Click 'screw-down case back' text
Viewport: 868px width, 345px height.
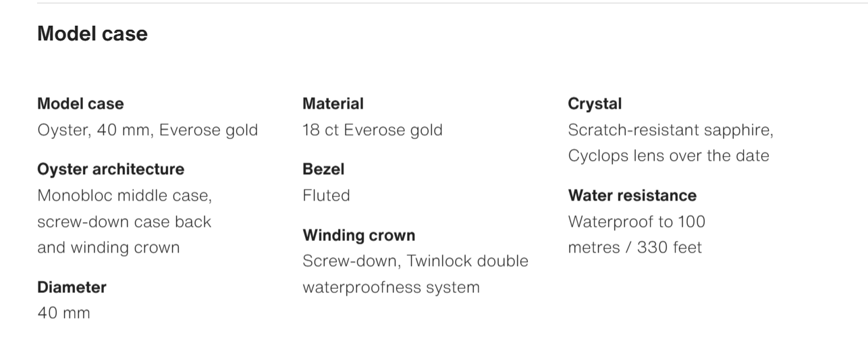coord(124,221)
